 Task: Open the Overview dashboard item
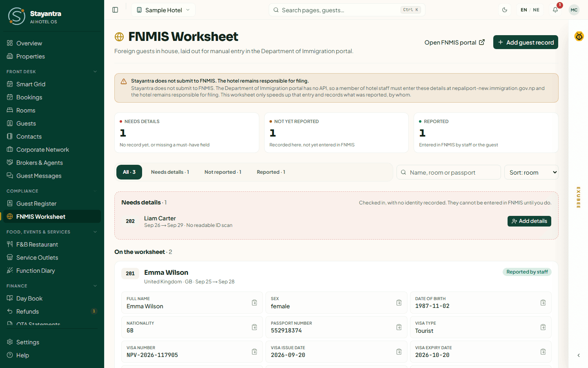52,43
